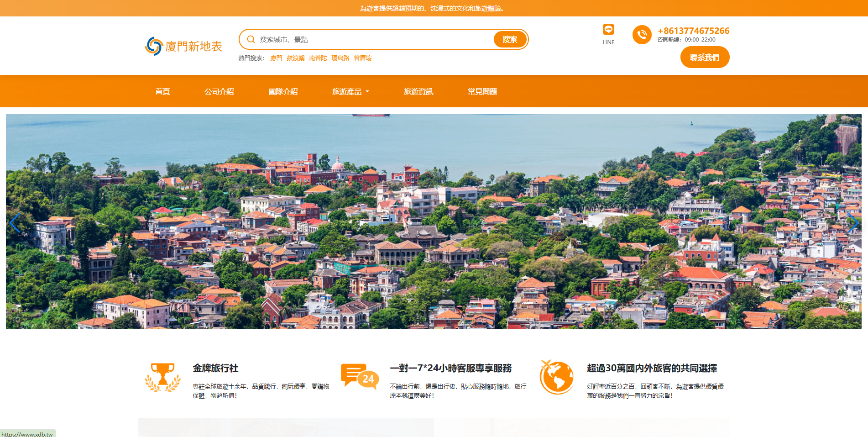Click the 鼓浪嶼 hot search link
This screenshot has width=868, height=437.
(295, 58)
